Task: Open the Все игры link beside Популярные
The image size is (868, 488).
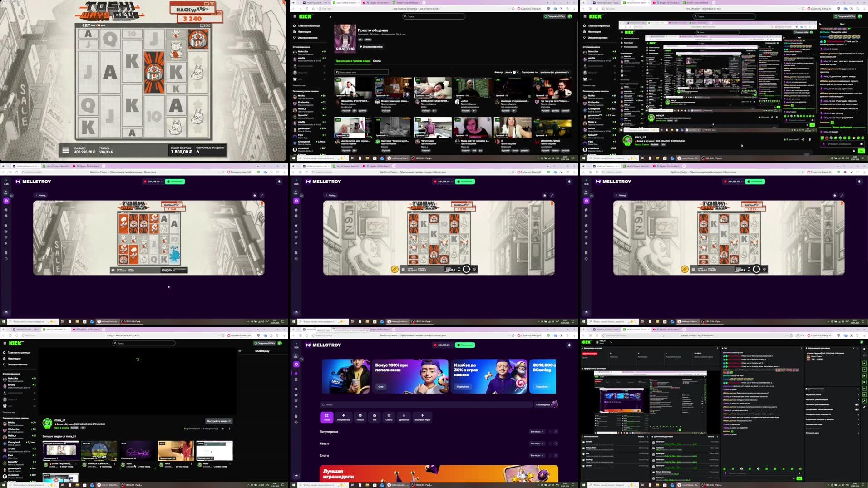Action: tap(537, 432)
